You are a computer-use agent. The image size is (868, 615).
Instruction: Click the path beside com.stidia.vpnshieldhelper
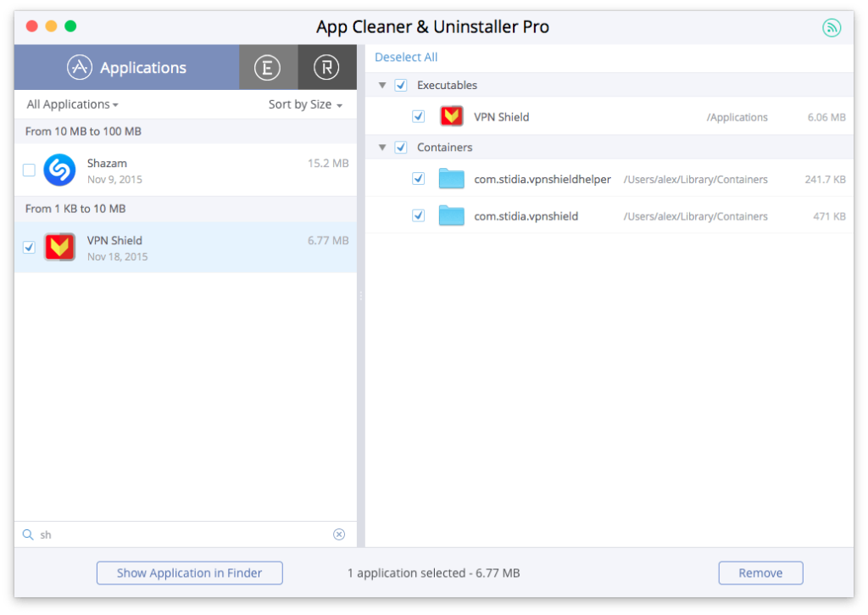point(695,180)
